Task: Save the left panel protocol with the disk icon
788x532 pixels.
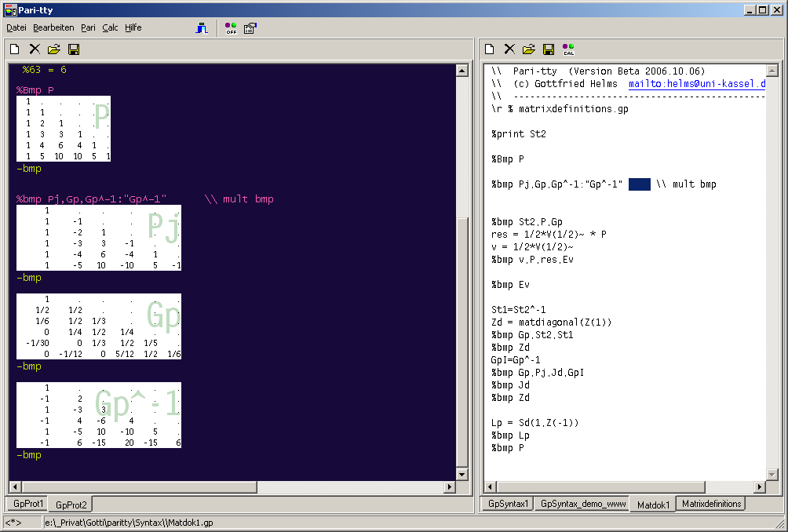Action: (73, 49)
